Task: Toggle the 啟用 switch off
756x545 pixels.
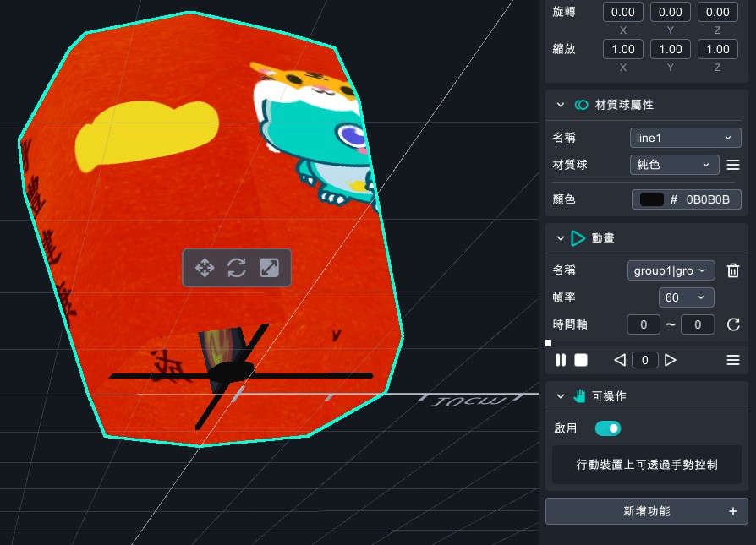Action: pos(608,428)
